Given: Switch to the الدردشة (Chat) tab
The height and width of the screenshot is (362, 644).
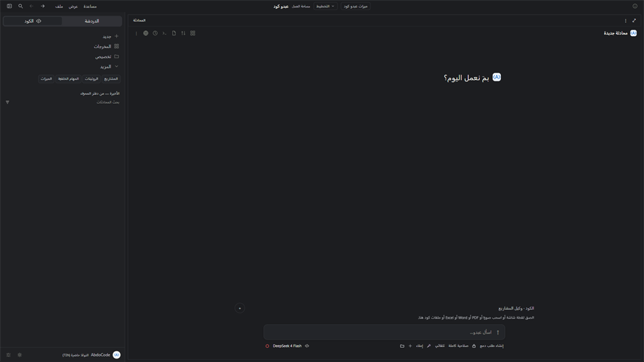Looking at the screenshot, I should click(92, 21).
